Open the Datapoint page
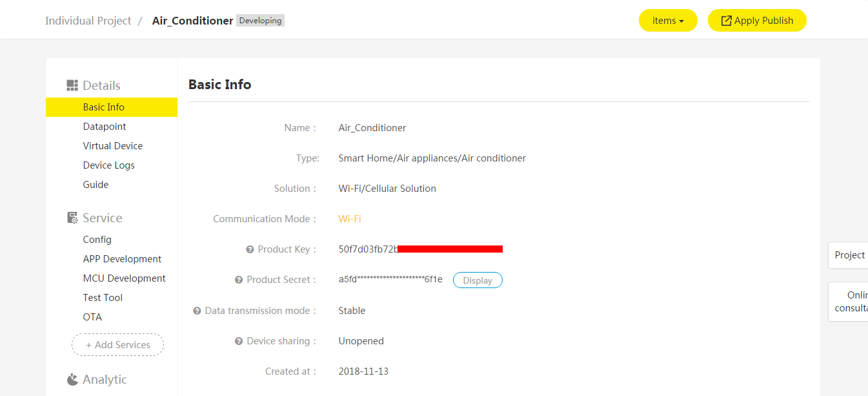The width and height of the screenshot is (868, 396). click(x=105, y=127)
